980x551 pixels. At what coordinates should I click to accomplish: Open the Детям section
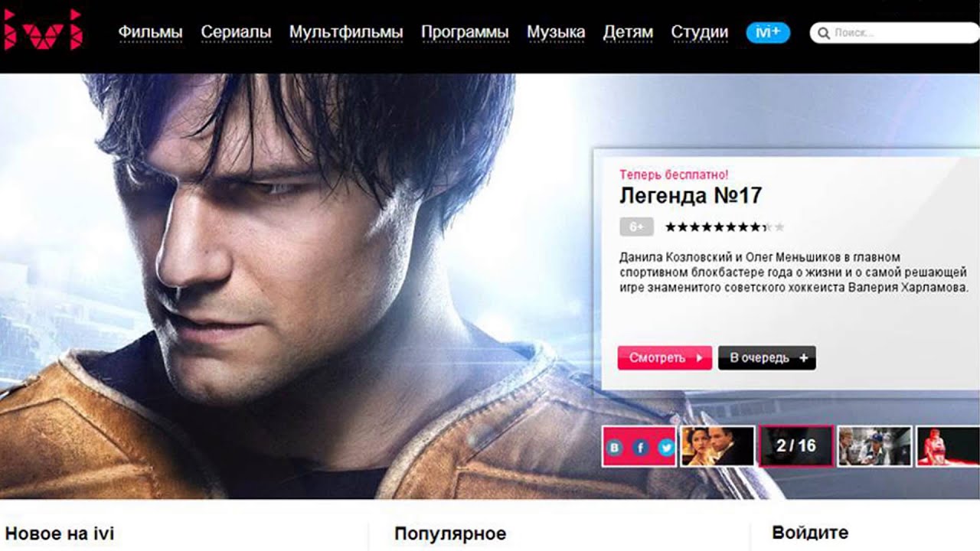[628, 33]
